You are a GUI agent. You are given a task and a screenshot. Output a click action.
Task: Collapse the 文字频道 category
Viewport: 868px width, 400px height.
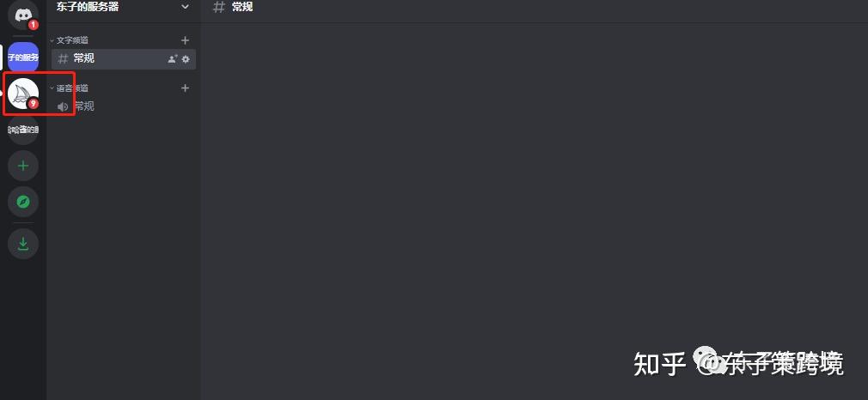tap(70, 40)
